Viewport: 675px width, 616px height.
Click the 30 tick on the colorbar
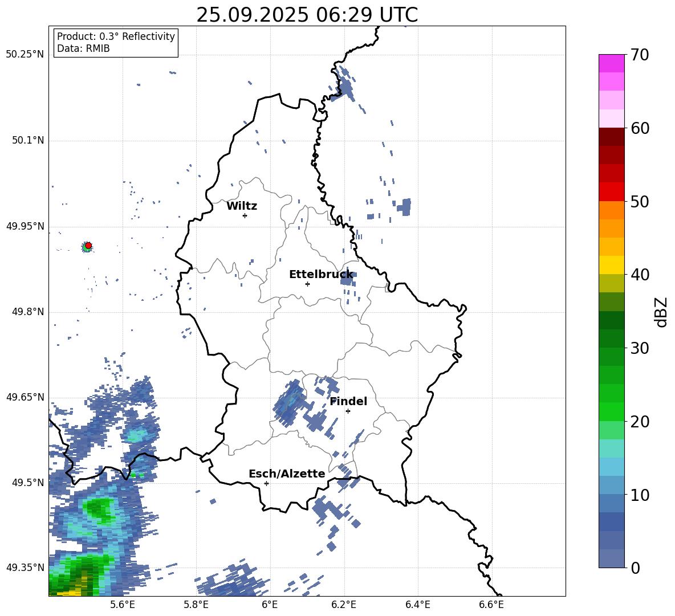click(x=640, y=348)
